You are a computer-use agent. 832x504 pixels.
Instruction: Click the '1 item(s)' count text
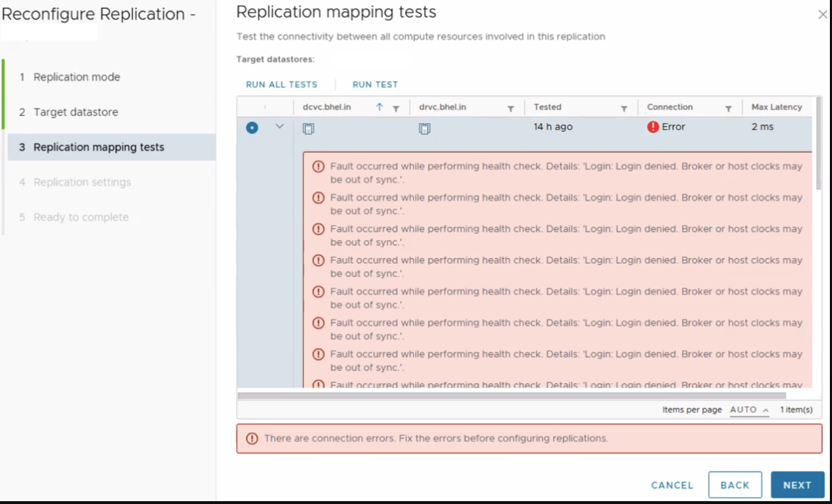(x=796, y=409)
